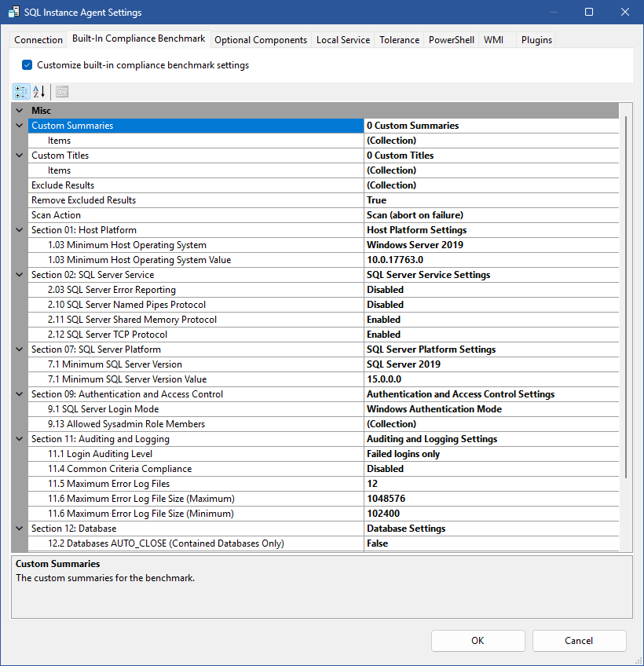Screen dimensions: 644x666
Task: Open the PowerShell tab
Action: point(451,40)
